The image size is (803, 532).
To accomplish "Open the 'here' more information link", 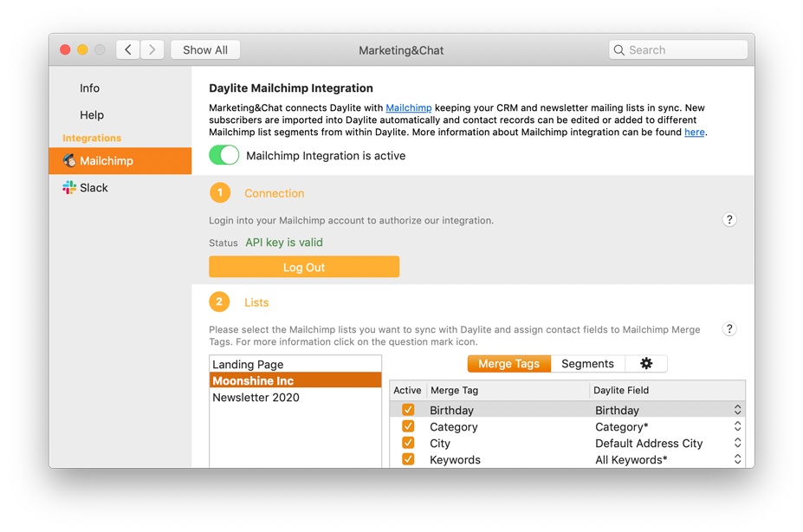I will [695, 132].
